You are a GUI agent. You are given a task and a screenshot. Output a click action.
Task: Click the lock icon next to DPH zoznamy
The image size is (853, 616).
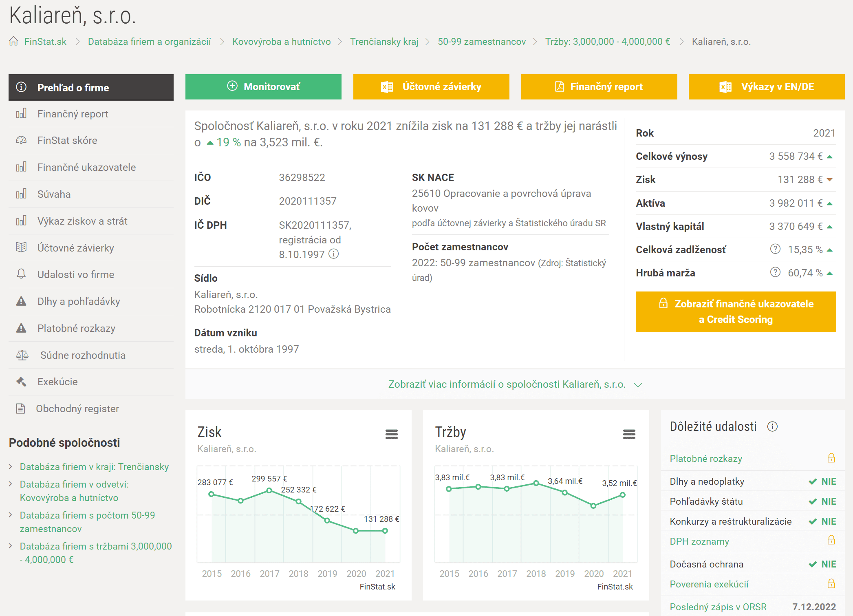coord(831,540)
